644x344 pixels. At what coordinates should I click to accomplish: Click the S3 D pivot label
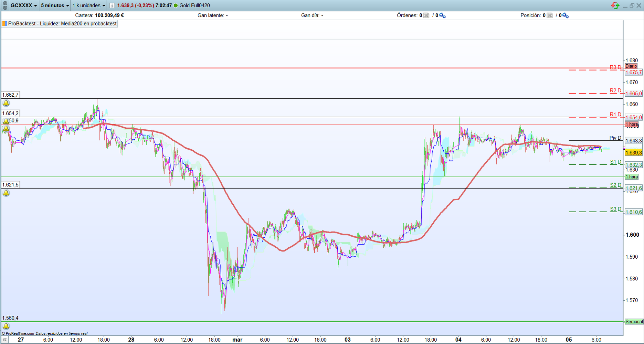(x=616, y=209)
